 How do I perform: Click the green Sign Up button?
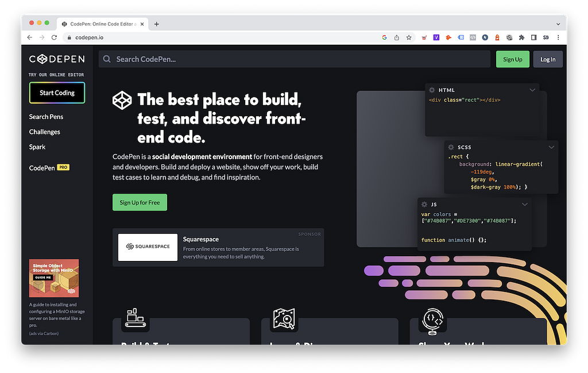click(x=513, y=59)
